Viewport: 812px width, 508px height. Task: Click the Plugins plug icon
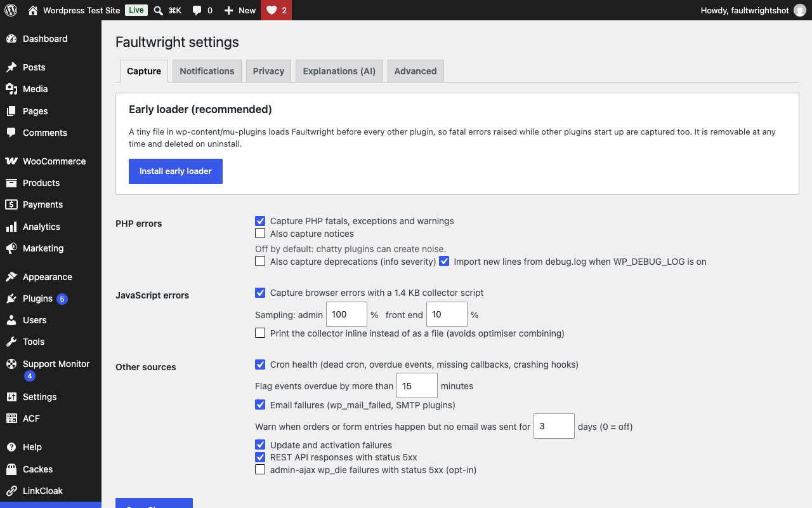(x=11, y=298)
